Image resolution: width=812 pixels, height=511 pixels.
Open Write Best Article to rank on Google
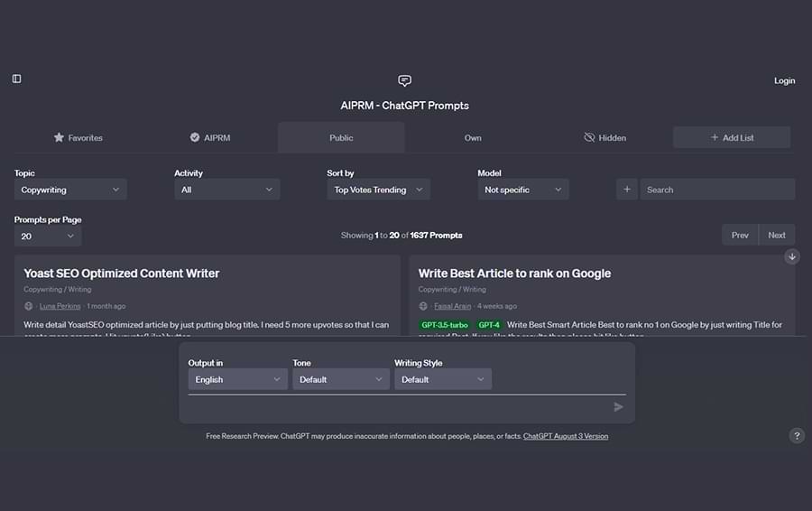pyautogui.click(x=515, y=274)
